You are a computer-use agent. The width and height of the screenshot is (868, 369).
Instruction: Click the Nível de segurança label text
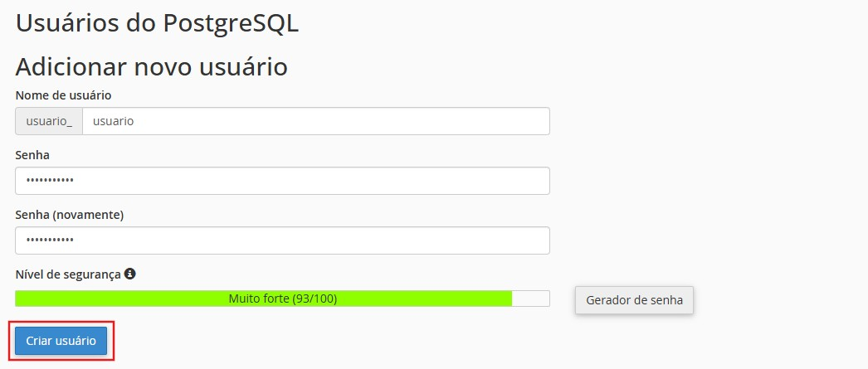(x=68, y=274)
